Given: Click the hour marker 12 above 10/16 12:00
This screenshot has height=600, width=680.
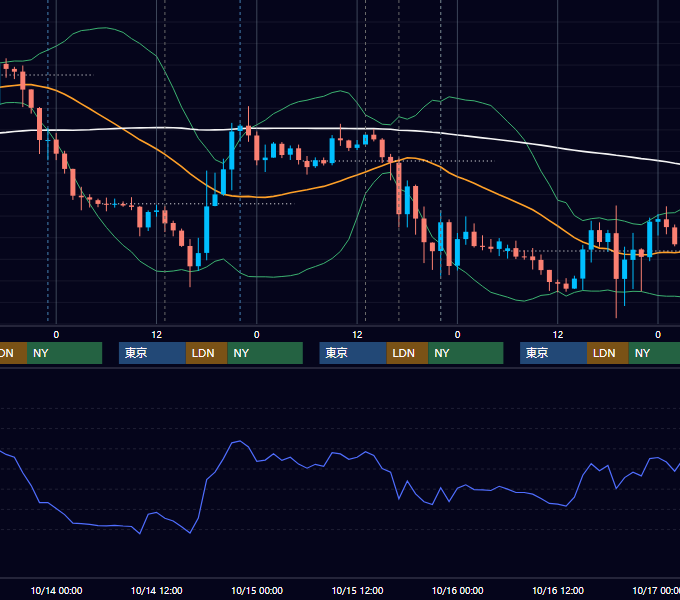Looking at the screenshot, I should pyautogui.click(x=558, y=335).
